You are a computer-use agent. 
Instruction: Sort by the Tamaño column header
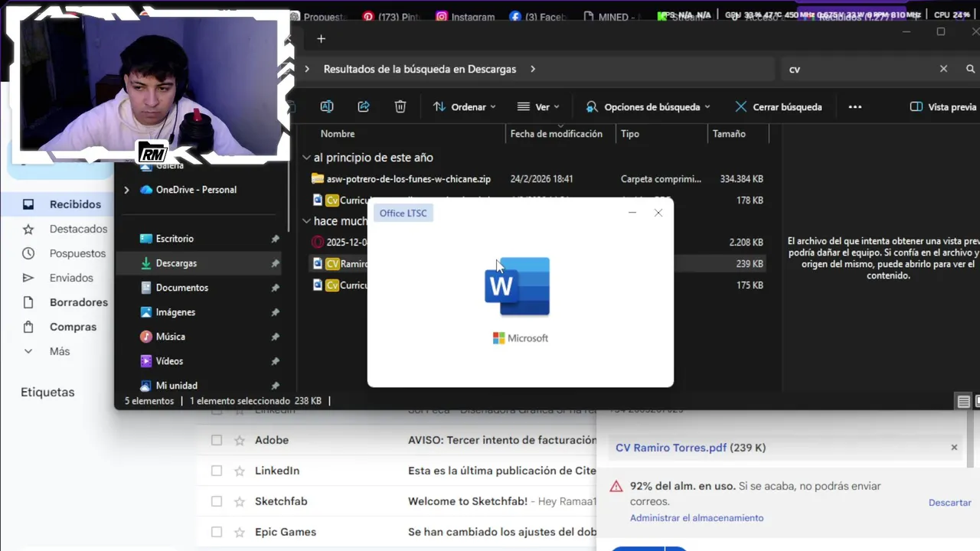pyautogui.click(x=729, y=134)
